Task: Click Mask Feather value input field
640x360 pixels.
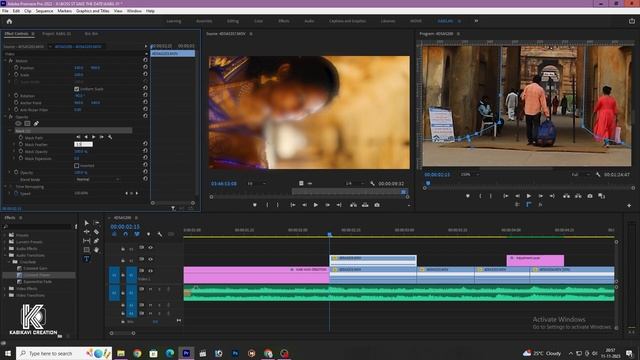Action: pos(83,144)
